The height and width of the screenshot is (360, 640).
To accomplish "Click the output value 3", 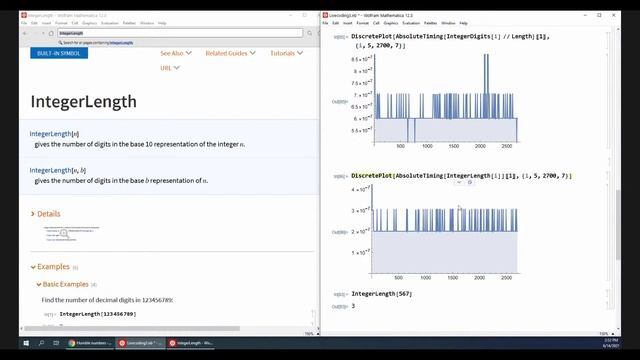I will pyautogui.click(x=353, y=306).
